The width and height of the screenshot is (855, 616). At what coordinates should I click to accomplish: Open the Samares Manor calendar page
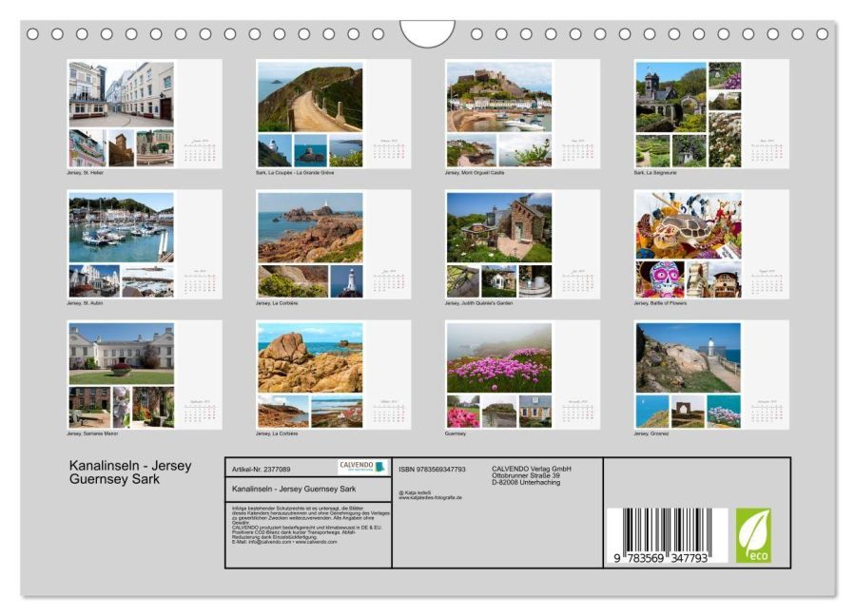point(145,375)
